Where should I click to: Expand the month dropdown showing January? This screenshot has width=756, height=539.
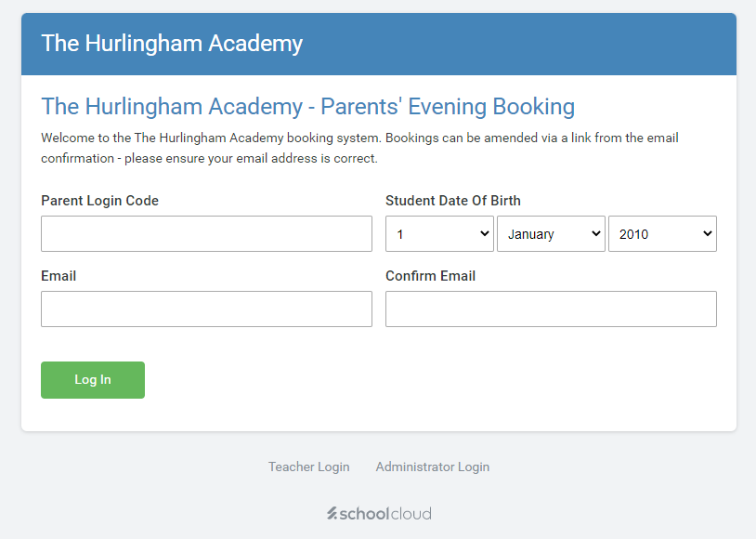coord(550,234)
